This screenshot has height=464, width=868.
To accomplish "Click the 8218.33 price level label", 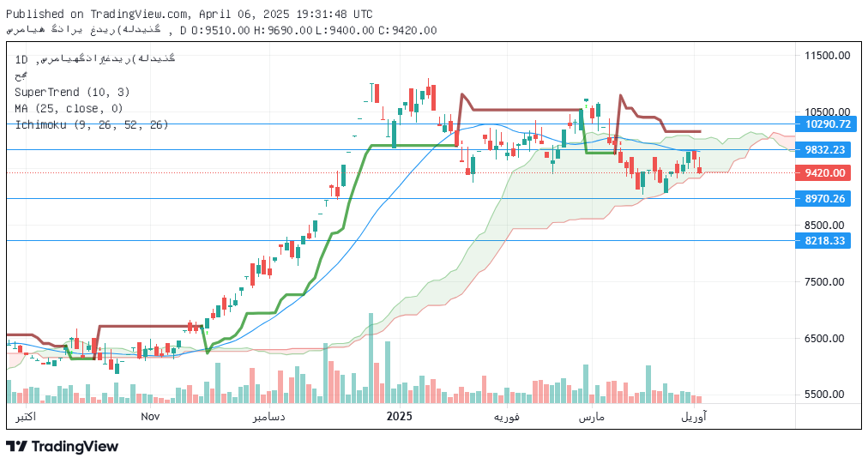I will 827,241.
